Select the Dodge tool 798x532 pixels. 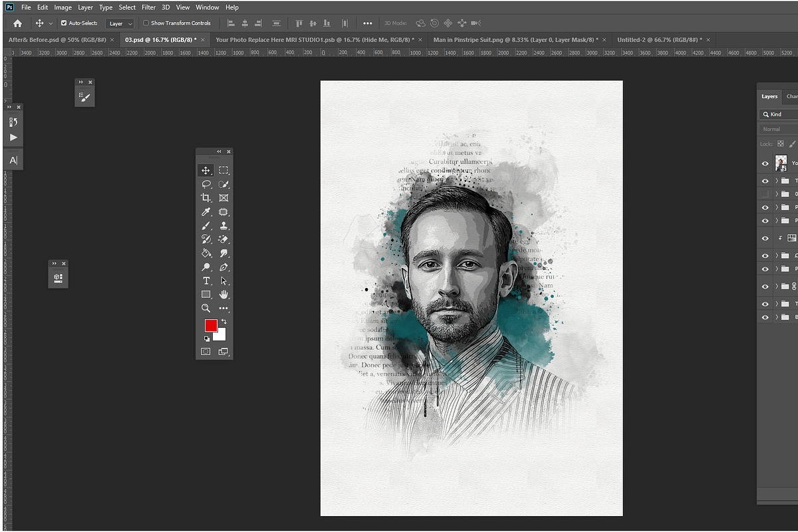(206, 267)
